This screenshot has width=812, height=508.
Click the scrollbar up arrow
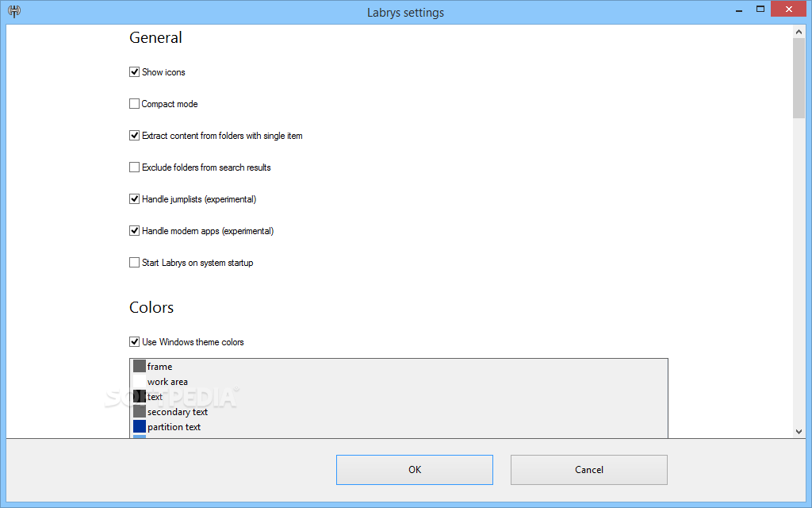(x=799, y=32)
